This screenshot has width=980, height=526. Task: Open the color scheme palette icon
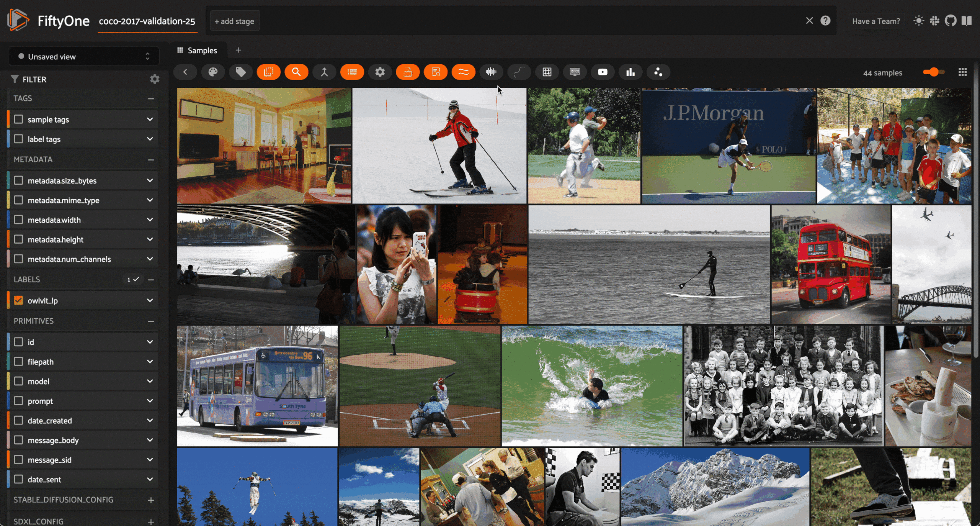tap(213, 72)
